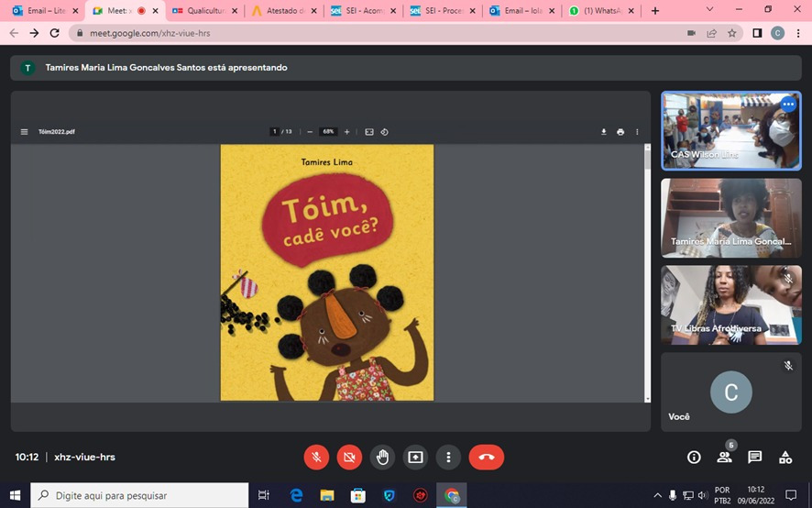
Task: Open a new browser tab
Action: click(x=655, y=10)
